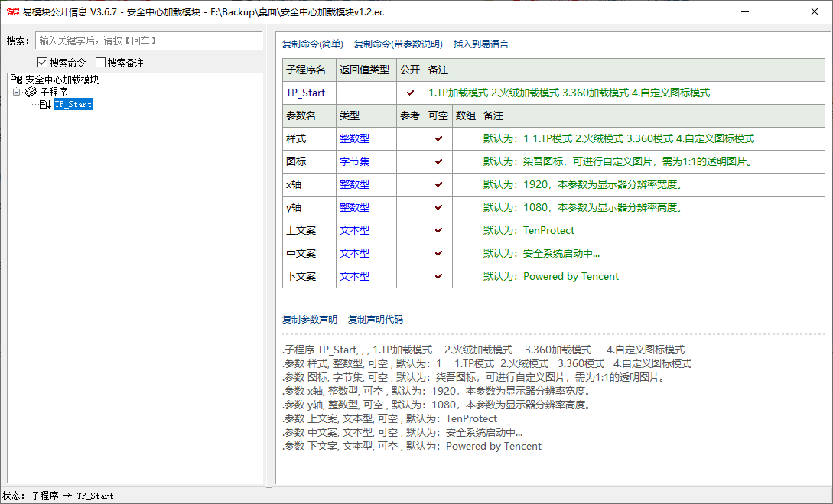The image size is (833, 504).
Task: Click the 可空 checkmark in the 样式 row
Action: click(439, 138)
